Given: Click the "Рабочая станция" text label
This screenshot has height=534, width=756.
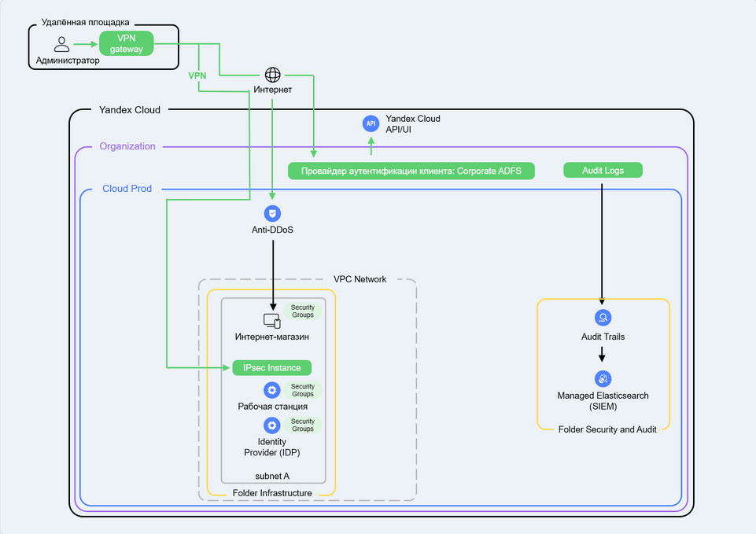Looking at the screenshot, I should [272, 407].
